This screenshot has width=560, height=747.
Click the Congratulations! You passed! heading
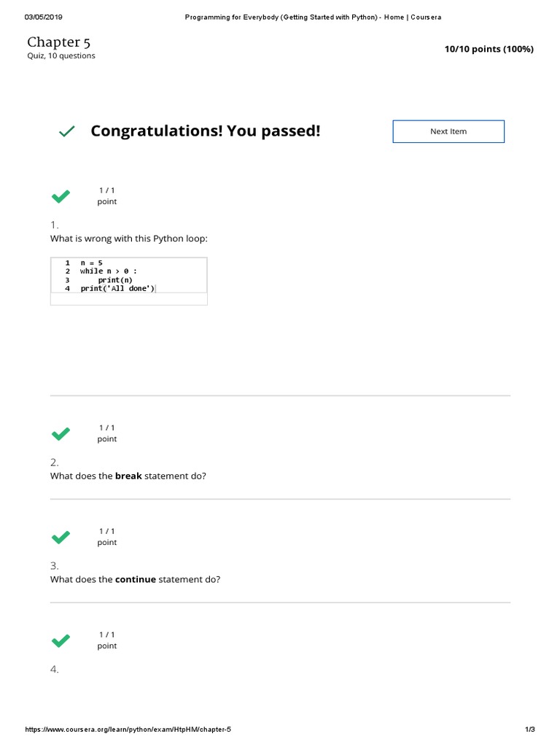coord(205,131)
